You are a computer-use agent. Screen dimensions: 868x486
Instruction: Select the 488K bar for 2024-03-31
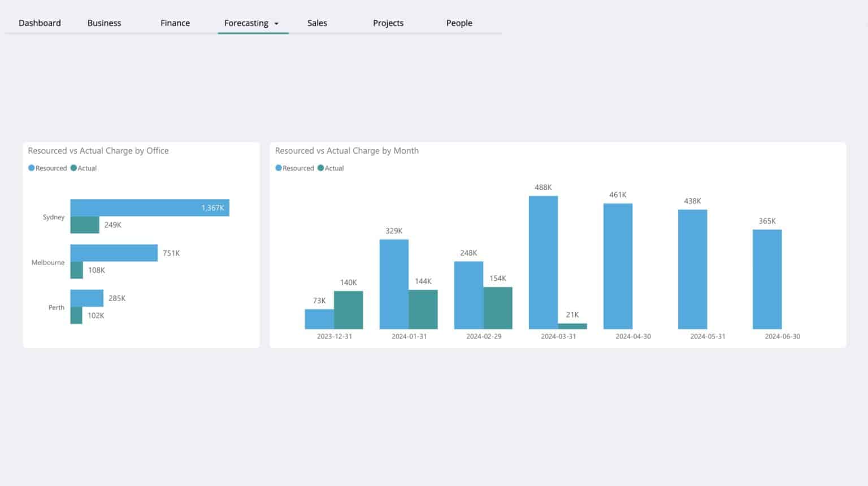[543, 260]
